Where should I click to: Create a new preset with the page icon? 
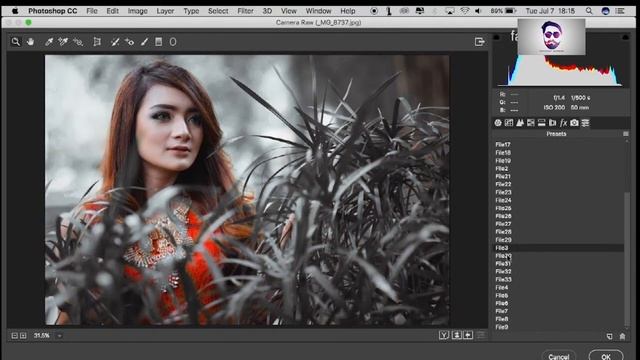[609, 336]
